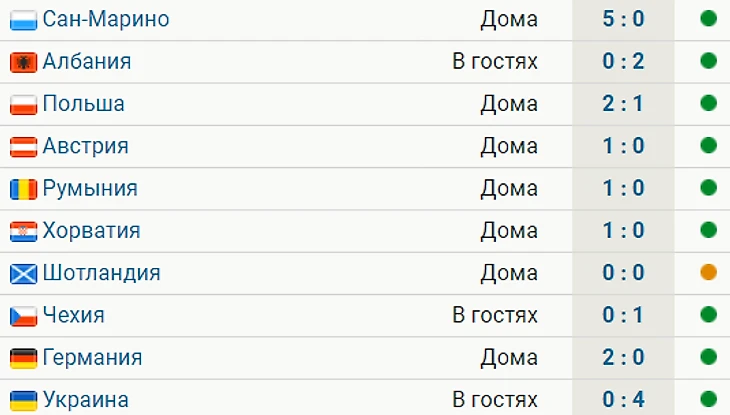
Task: Click the Austria flag icon
Action: pos(23,147)
